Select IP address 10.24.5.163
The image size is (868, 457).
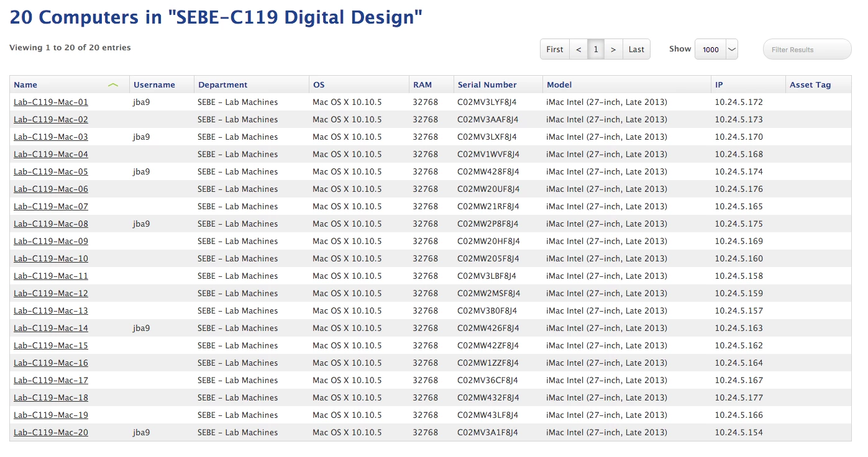click(x=739, y=328)
